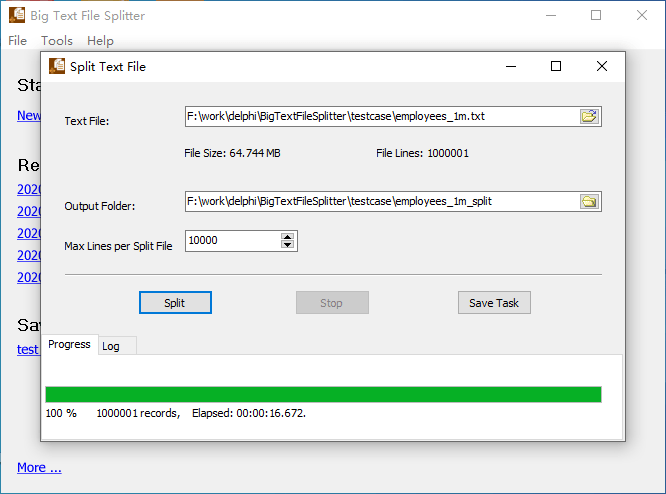Select the Progress tab

[x=70, y=344]
